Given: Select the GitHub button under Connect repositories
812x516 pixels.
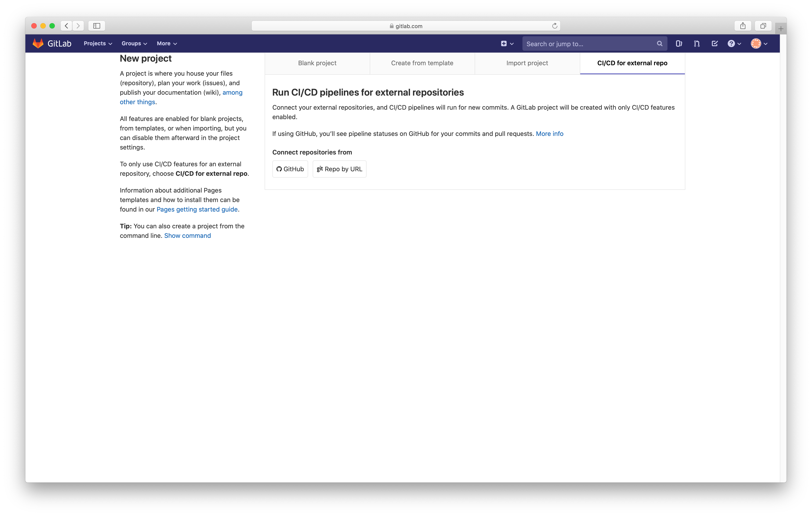Looking at the screenshot, I should pos(290,169).
